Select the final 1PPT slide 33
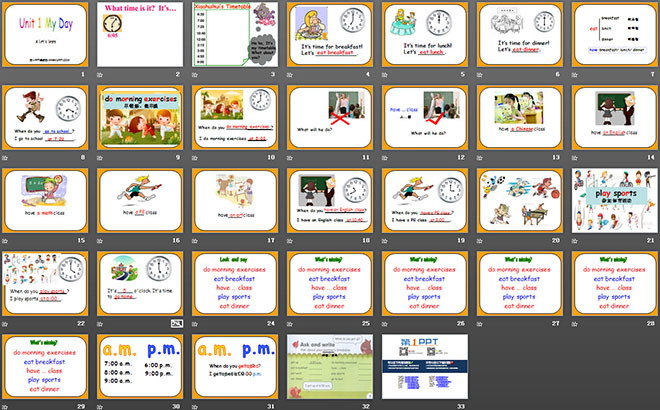This screenshot has height=410, width=660. point(425,367)
